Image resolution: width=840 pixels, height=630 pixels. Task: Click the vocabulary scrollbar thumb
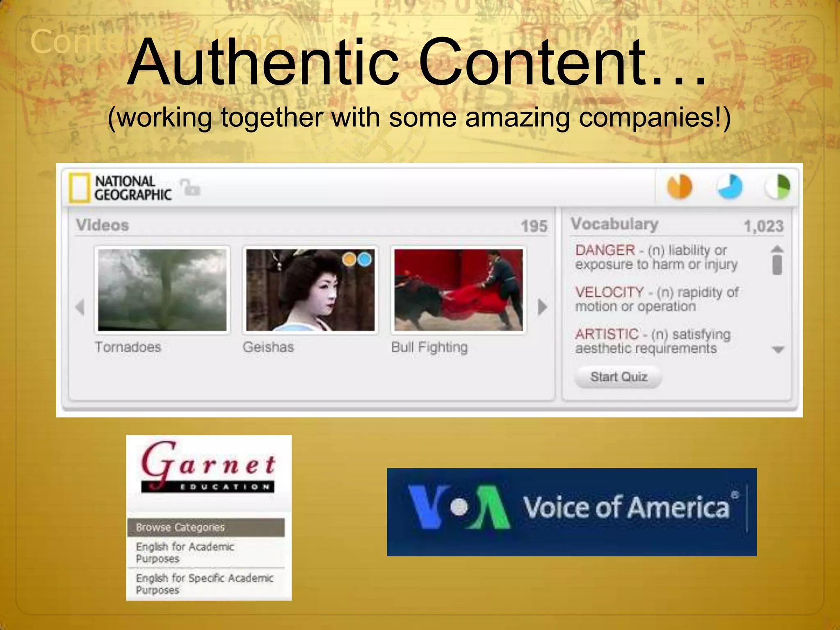pos(777,265)
